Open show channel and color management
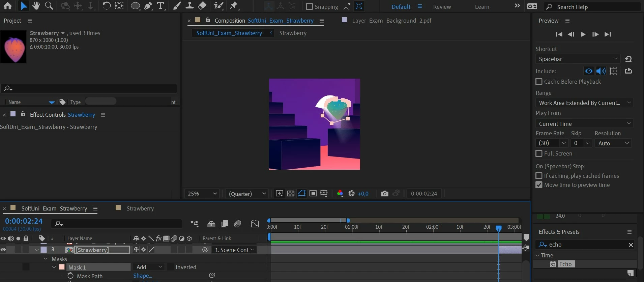 pos(340,193)
